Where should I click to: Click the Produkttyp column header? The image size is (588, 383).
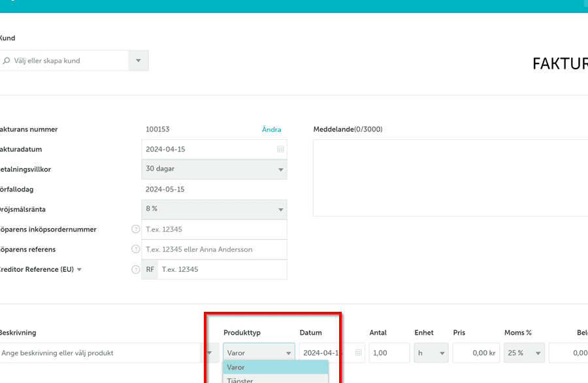[242, 333]
